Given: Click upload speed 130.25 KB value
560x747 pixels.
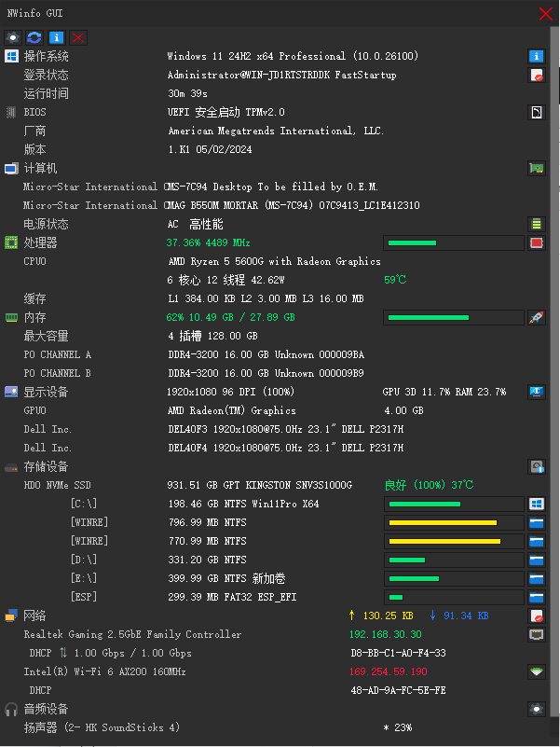Looking at the screenshot, I should (x=389, y=616).
